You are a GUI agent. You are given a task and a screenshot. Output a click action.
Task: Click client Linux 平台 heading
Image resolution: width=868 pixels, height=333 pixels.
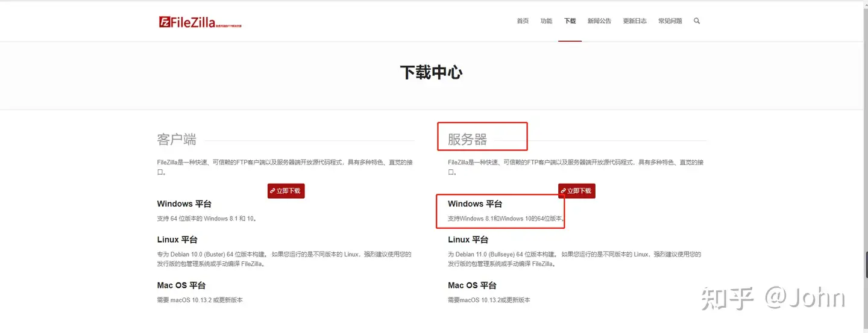click(x=177, y=240)
